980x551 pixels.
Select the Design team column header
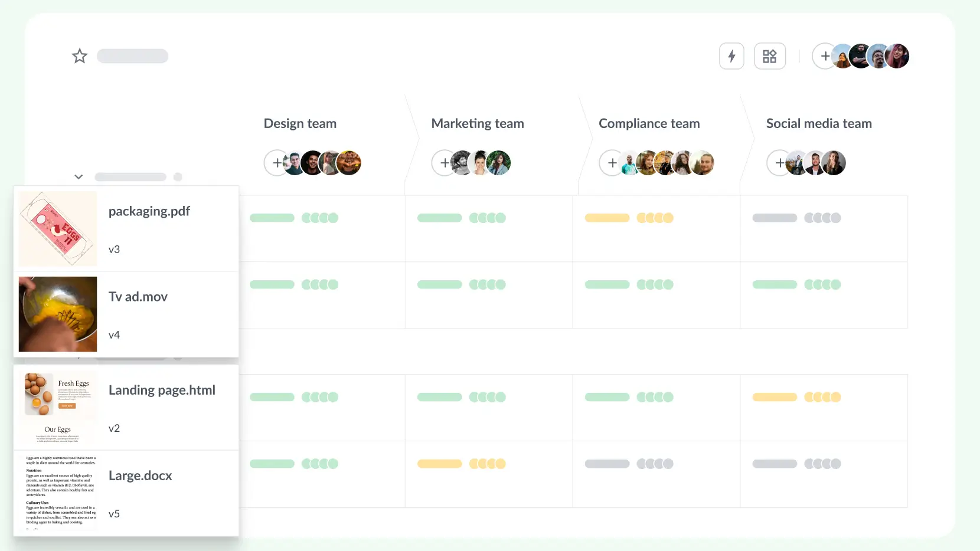(300, 123)
